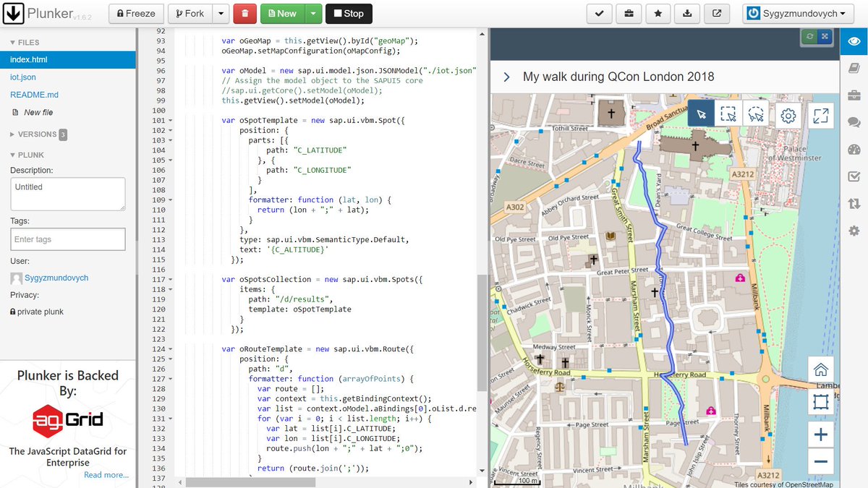The height and width of the screenshot is (488, 868).
Task: Collapse the FILES section
Action: pos(25,43)
